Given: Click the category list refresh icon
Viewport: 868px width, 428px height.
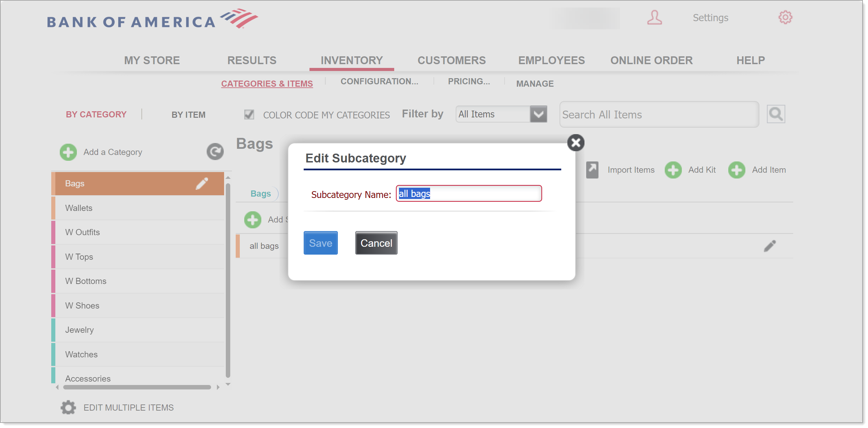Looking at the screenshot, I should click(215, 152).
